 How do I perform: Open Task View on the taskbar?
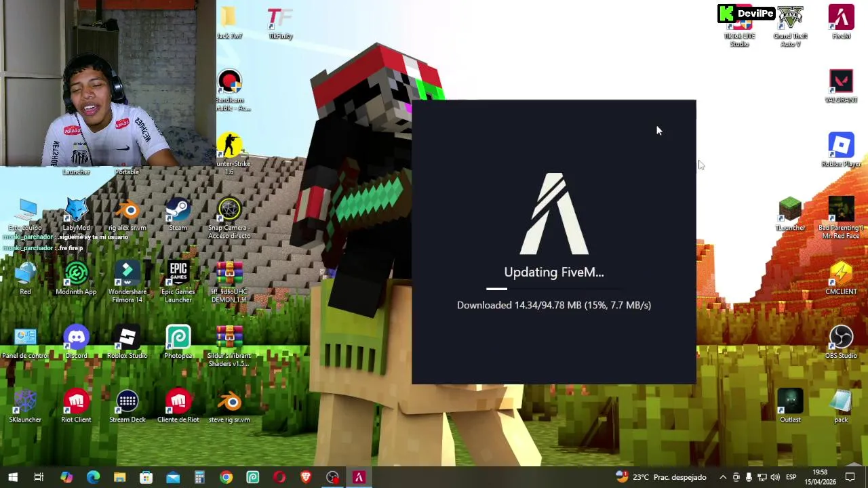(x=39, y=477)
